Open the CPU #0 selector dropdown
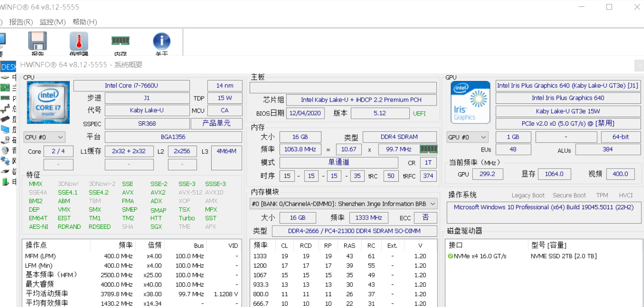The height and width of the screenshot is (307, 644). point(44,137)
